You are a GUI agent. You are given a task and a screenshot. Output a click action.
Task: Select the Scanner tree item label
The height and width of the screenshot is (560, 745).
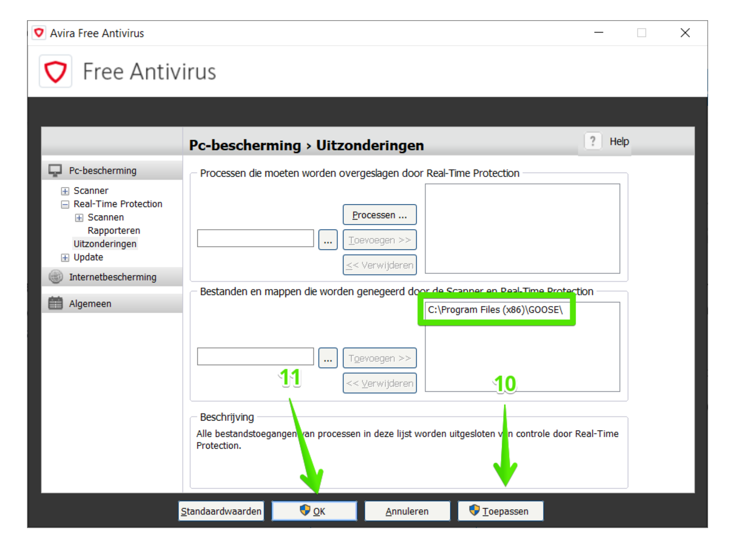point(91,191)
